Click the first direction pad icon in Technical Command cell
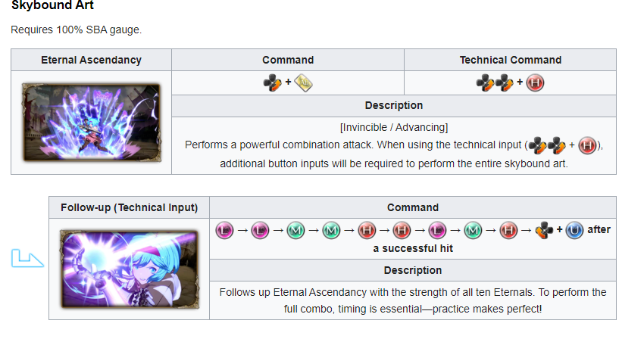The height and width of the screenshot is (339, 644). pyautogui.click(x=486, y=83)
